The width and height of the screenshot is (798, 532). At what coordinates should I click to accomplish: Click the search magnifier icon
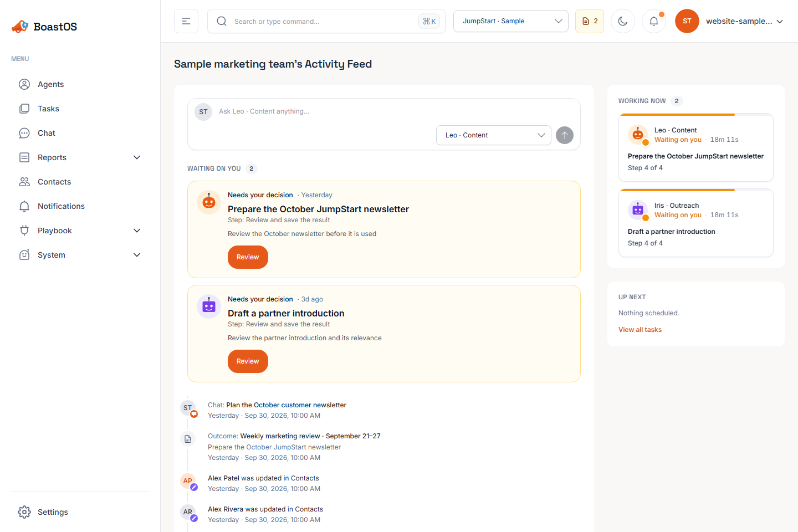tap(222, 21)
